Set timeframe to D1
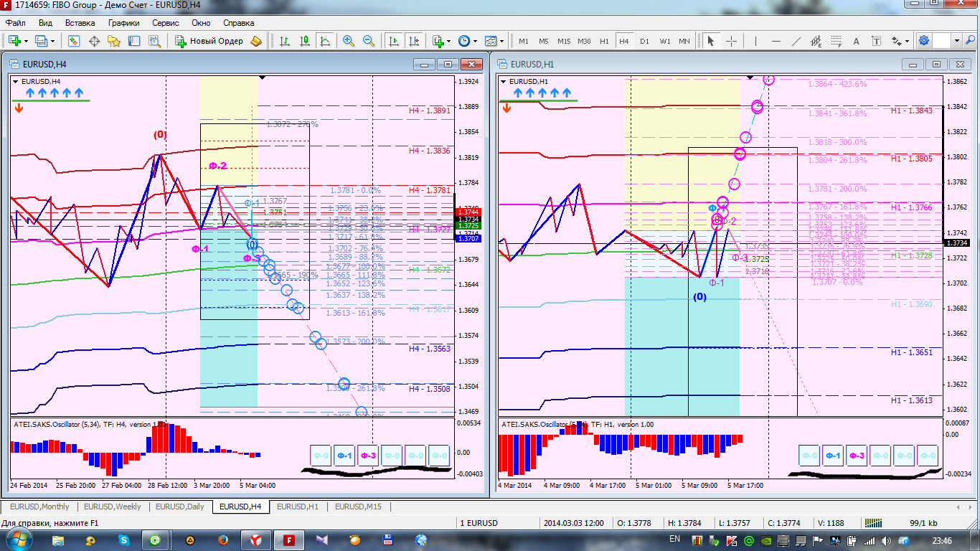This screenshot has height=551, width=980. [644, 41]
